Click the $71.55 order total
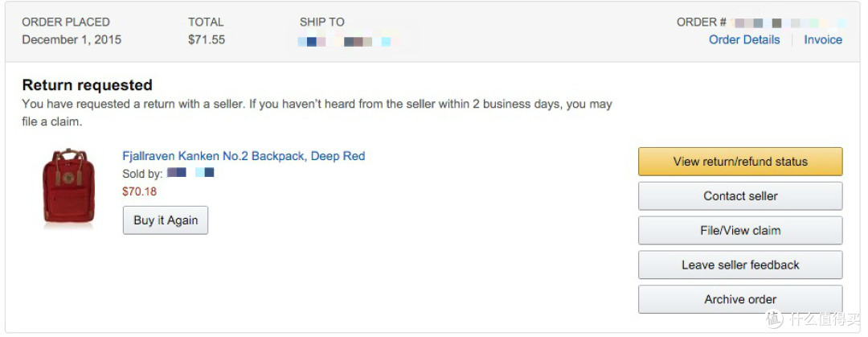Image resolution: width=868 pixels, height=337 pixels. click(207, 40)
